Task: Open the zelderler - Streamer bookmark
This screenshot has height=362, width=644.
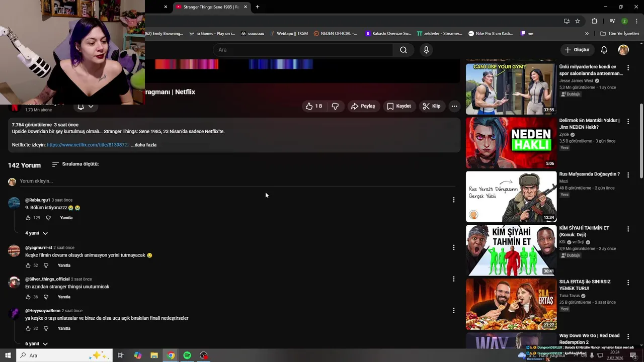Action: coord(439,34)
